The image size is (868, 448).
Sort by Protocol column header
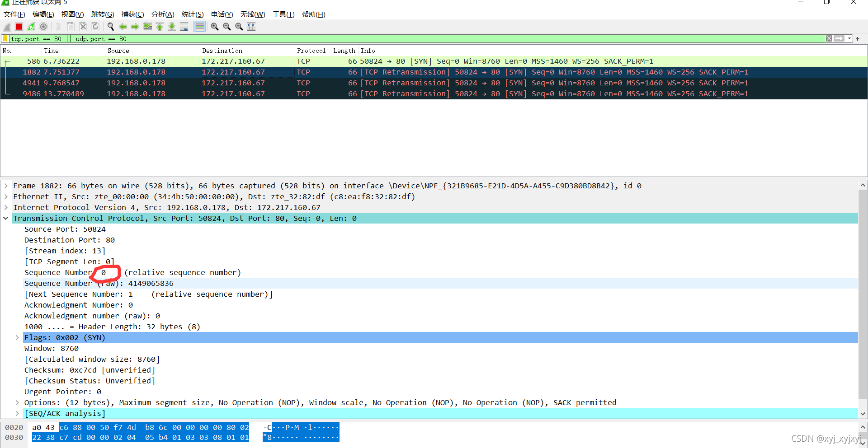pos(313,51)
